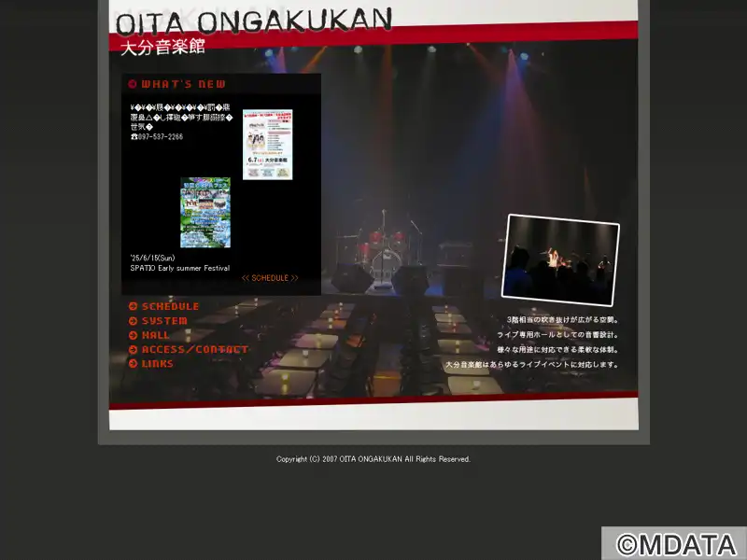Click the '25/6/15(Sun) date text
Image resolution: width=747 pixels, height=560 pixels.
tap(152, 259)
